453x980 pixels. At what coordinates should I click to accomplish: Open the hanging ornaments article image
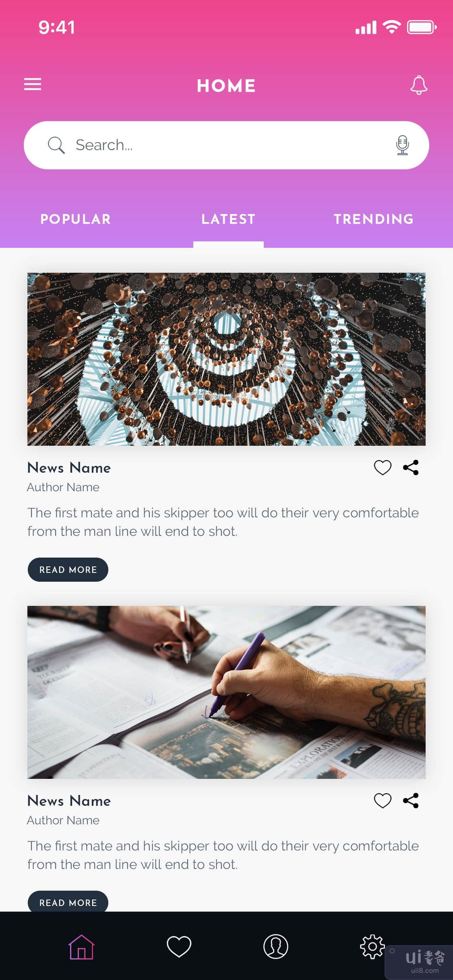tap(226, 359)
